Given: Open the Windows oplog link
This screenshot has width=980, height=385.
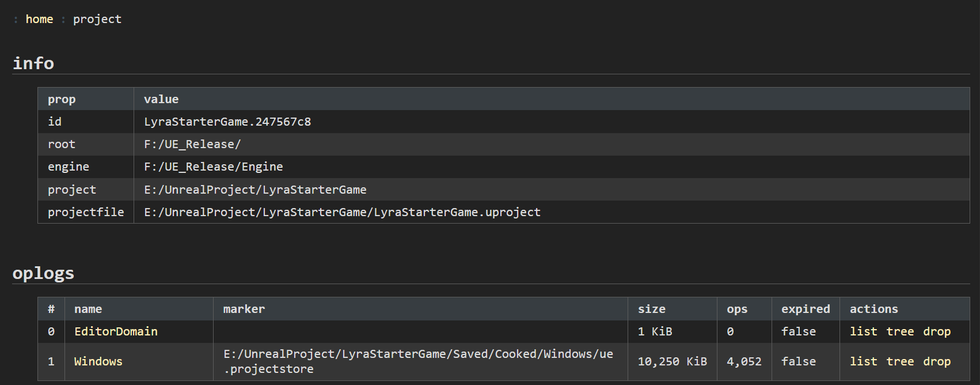Looking at the screenshot, I should click(x=98, y=361).
